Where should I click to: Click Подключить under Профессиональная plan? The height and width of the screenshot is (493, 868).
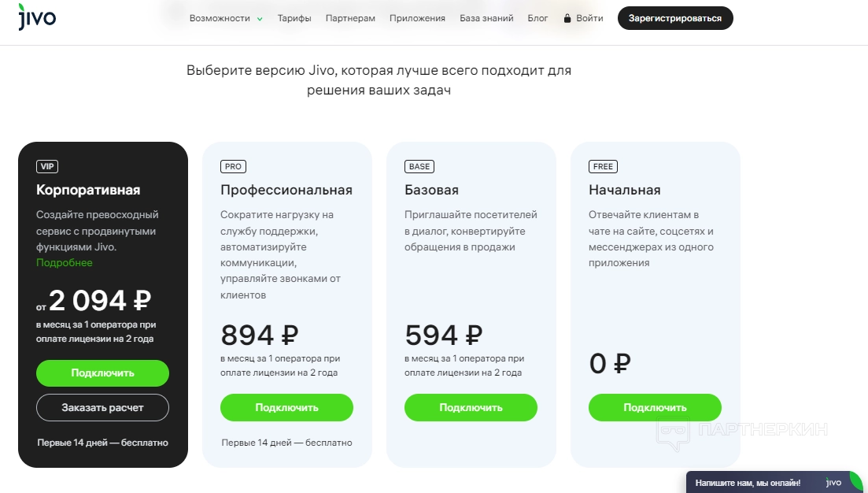[x=286, y=407]
